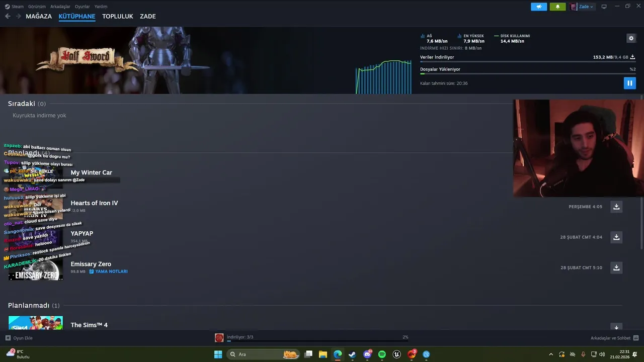
Task: Open Unreal Engine from taskbar
Action: pos(396,354)
